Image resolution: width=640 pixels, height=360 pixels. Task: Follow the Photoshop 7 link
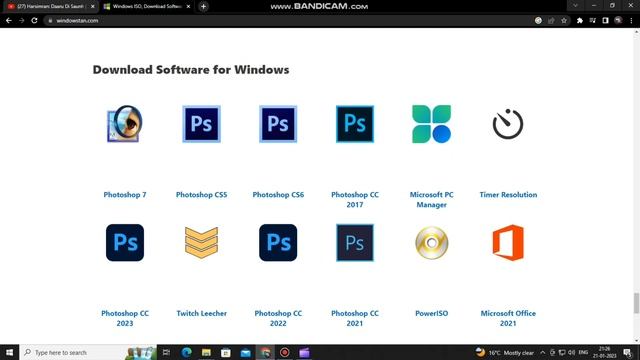point(124,195)
